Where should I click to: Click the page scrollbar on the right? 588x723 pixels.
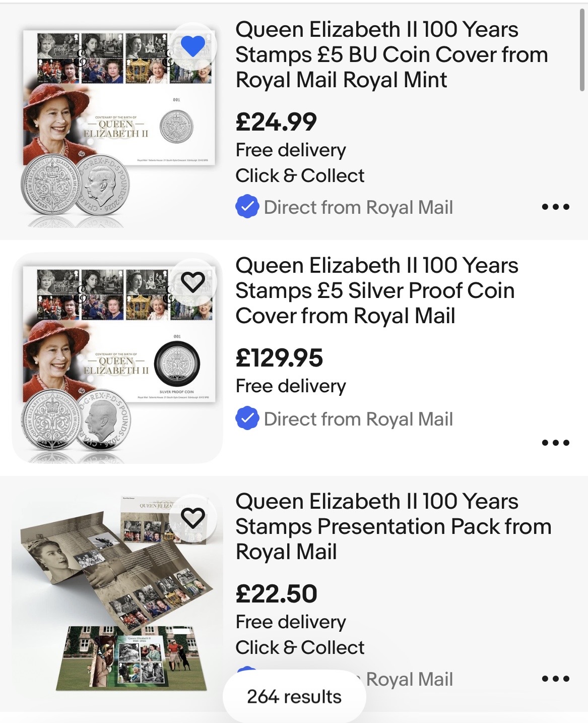point(583,50)
